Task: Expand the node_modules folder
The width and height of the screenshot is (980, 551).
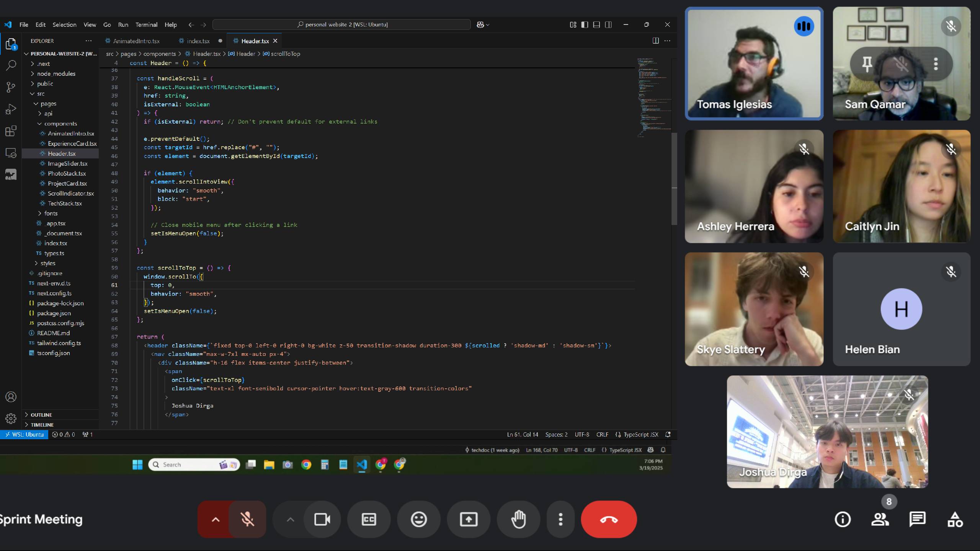Action: pyautogui.click(x=56, y=73)
